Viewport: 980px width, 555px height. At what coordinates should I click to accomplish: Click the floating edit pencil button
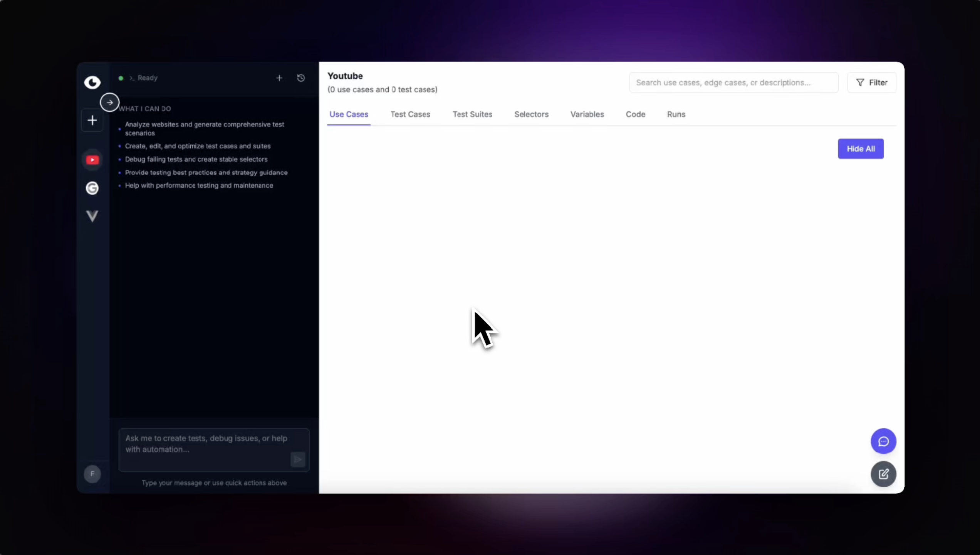pos(883,474)
